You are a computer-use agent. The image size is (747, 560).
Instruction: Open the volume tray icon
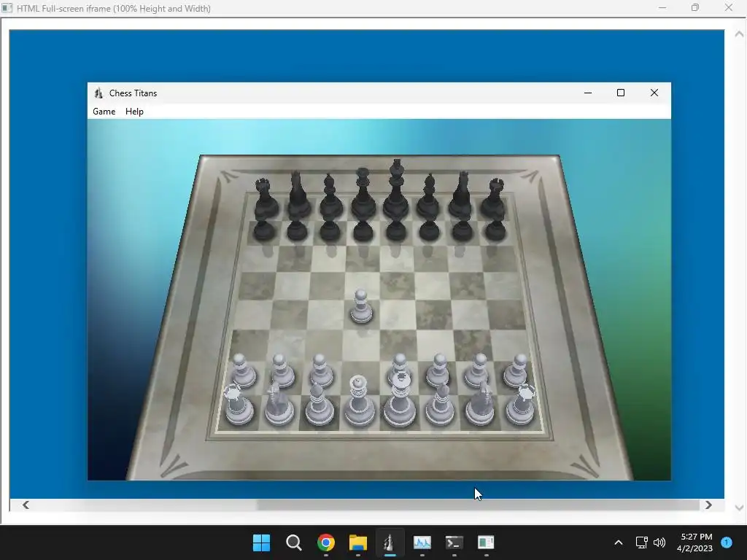659,542
